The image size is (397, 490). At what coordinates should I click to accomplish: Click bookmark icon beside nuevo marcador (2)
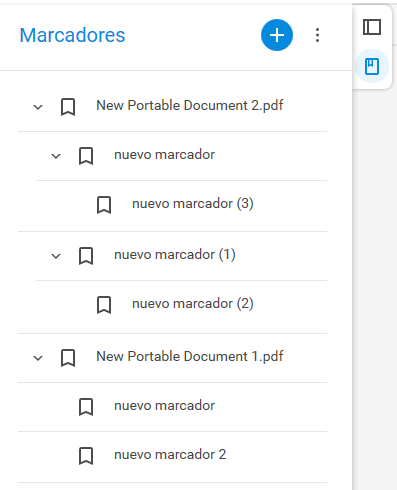pos(104,305)
